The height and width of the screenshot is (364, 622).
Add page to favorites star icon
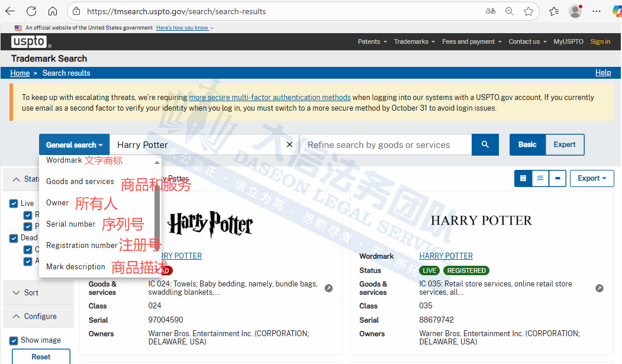pyautogui.click(x=528, y=11)
